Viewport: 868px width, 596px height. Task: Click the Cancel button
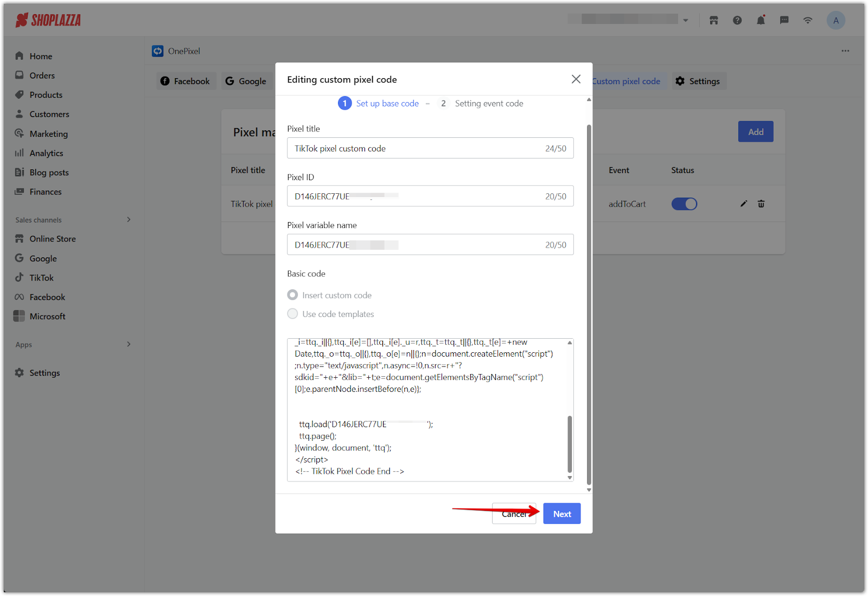click(514, 513)
